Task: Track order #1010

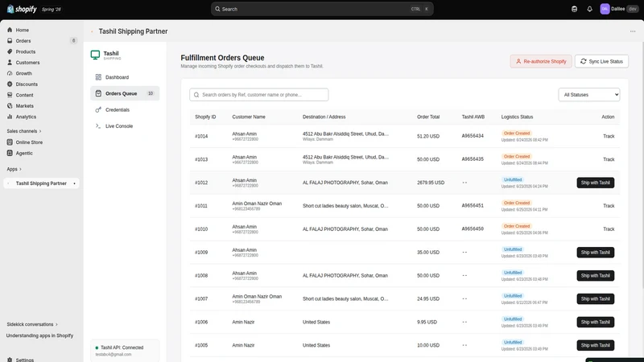Action: [x=609, y=229]
